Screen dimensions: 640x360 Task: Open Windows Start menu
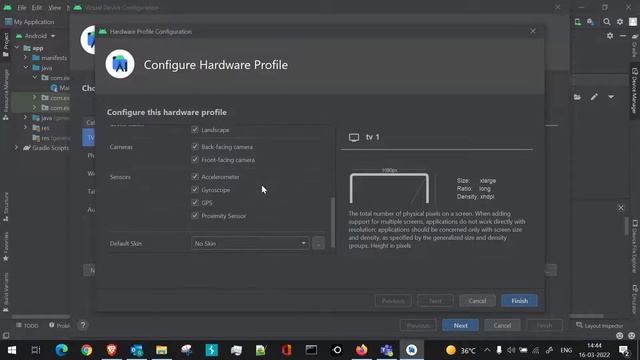click(x=12, y=350)
